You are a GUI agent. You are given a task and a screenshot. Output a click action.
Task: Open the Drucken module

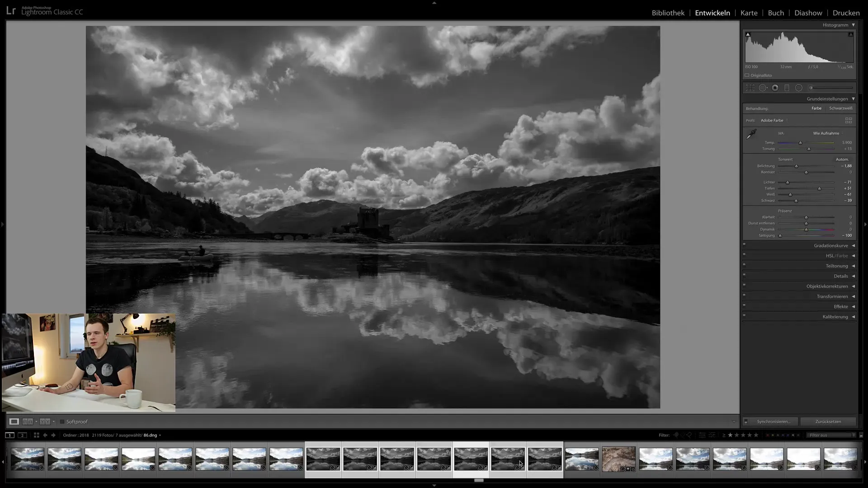846,13
